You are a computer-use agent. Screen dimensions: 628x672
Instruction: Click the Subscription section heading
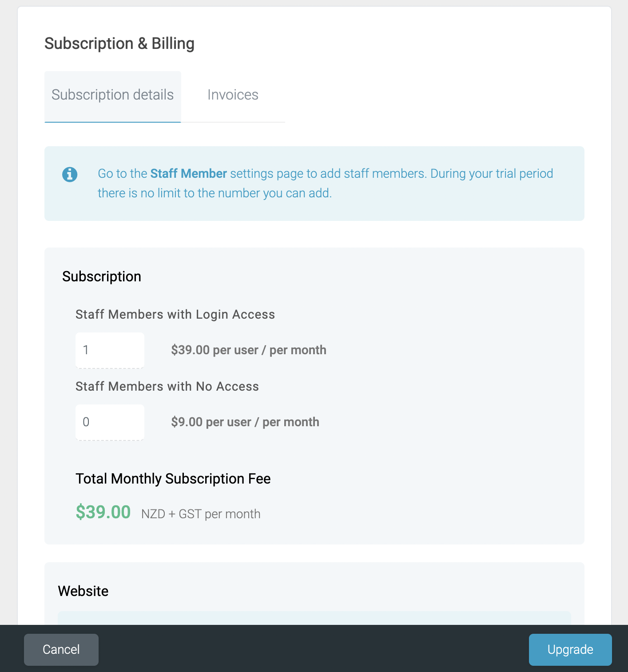tap(102, 276)
